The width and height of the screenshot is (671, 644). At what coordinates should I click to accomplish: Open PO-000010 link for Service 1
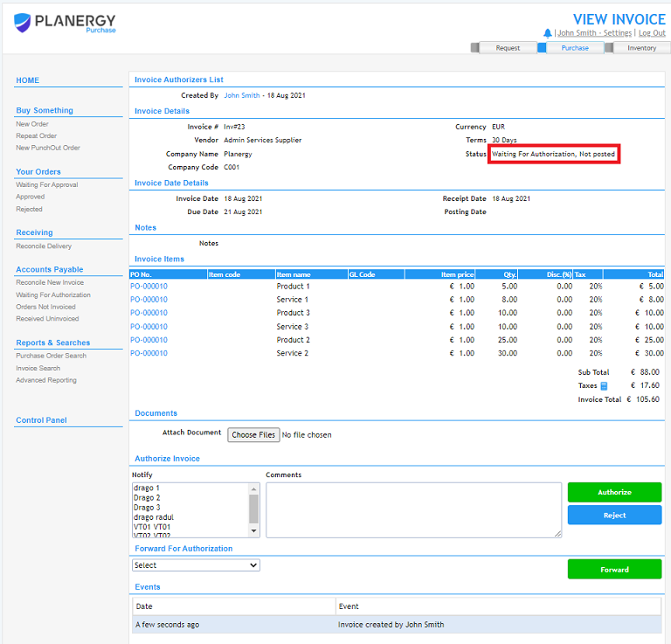(x=149, y=300)
